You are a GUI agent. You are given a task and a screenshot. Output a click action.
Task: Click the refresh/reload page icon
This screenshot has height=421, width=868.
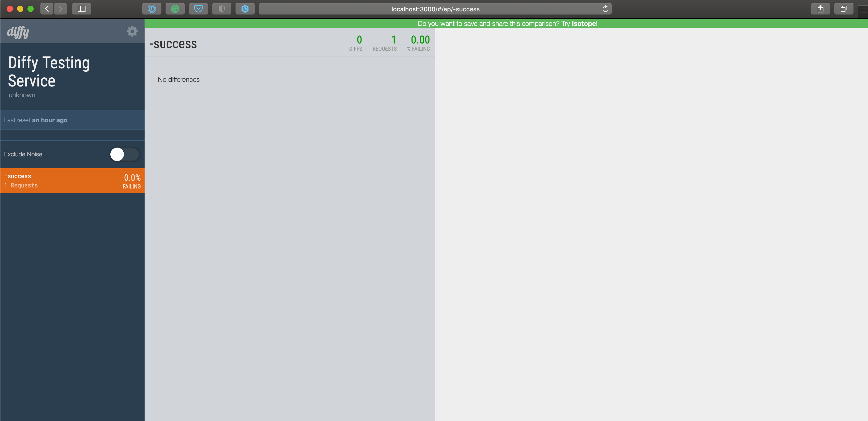tap(605, 8)
